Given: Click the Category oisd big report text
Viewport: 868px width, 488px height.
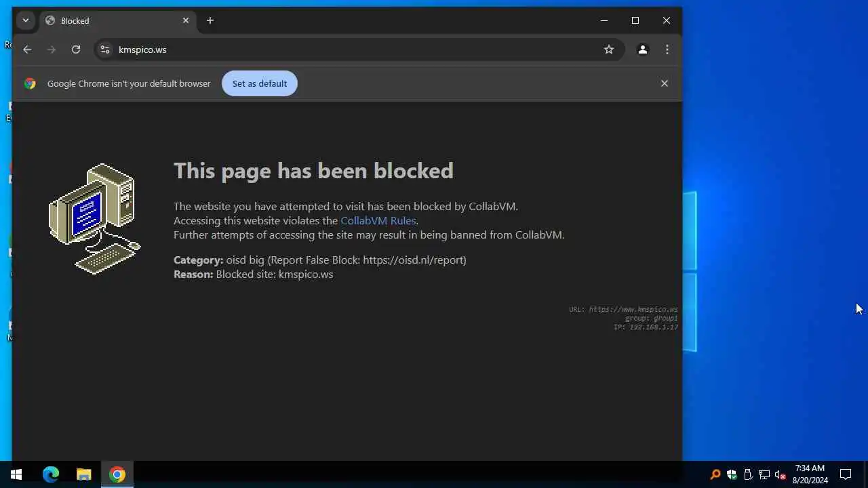Looking at the screenshot, I should click(319, 260).
